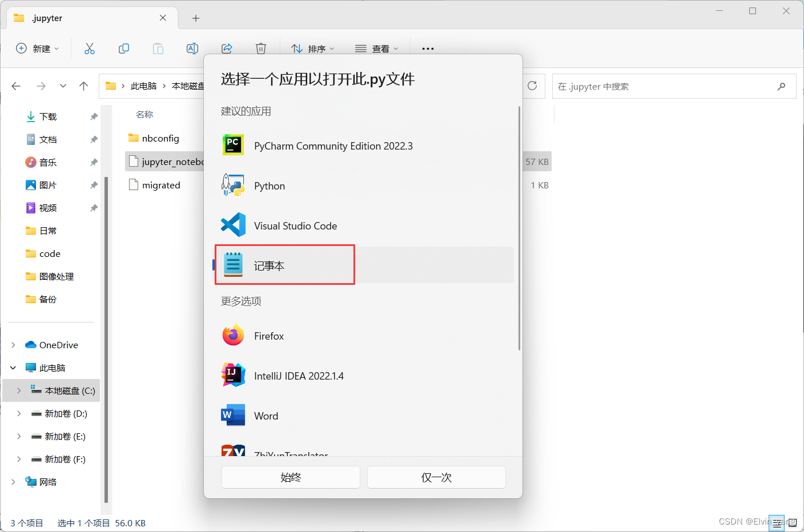Close the .jupyter tab
The image size is (804, 532).
coord(163,18)
